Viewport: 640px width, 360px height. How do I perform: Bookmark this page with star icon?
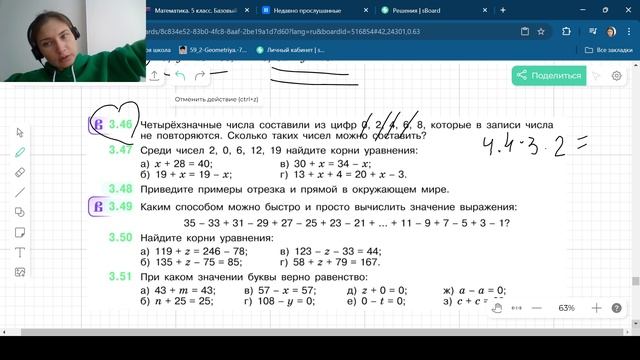click(x=541, y=31)
